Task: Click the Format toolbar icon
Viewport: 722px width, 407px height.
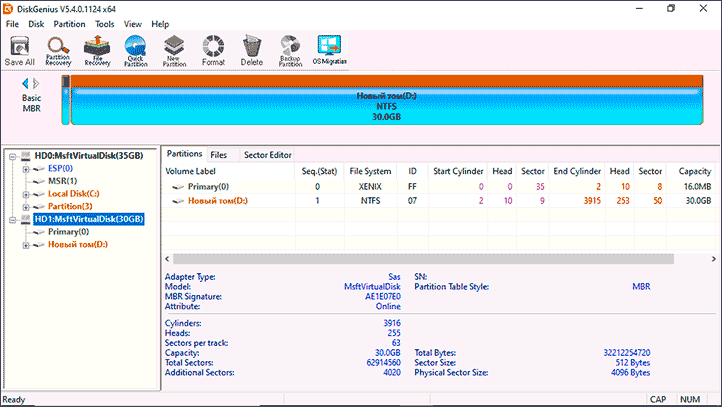Action: (213, 51)
